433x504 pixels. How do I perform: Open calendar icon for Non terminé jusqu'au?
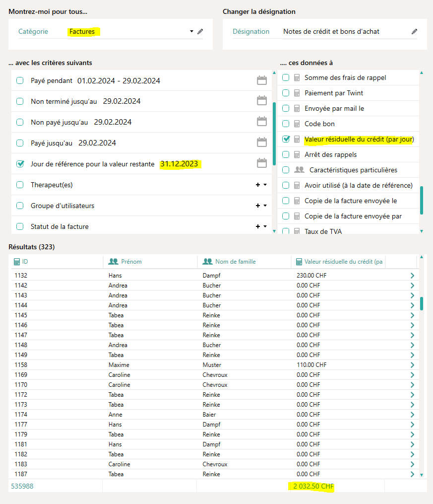click(261, 101)
